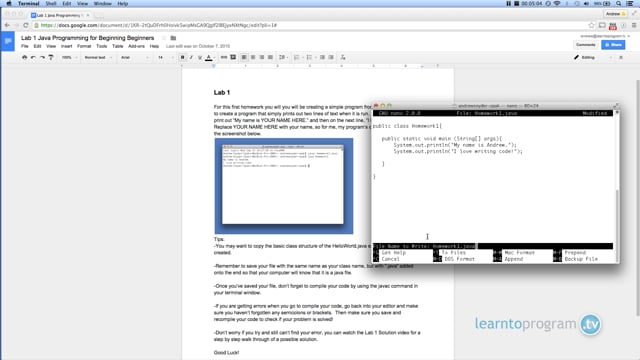640x360 pixels.
Task: Click the red badge extension icon
Action: (613, 26)
